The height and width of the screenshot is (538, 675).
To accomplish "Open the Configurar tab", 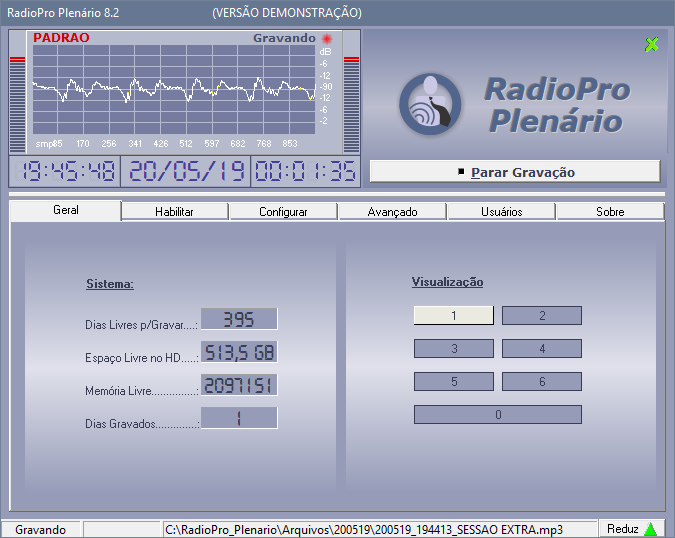I will pyautogui.click(x=283, y=212).
